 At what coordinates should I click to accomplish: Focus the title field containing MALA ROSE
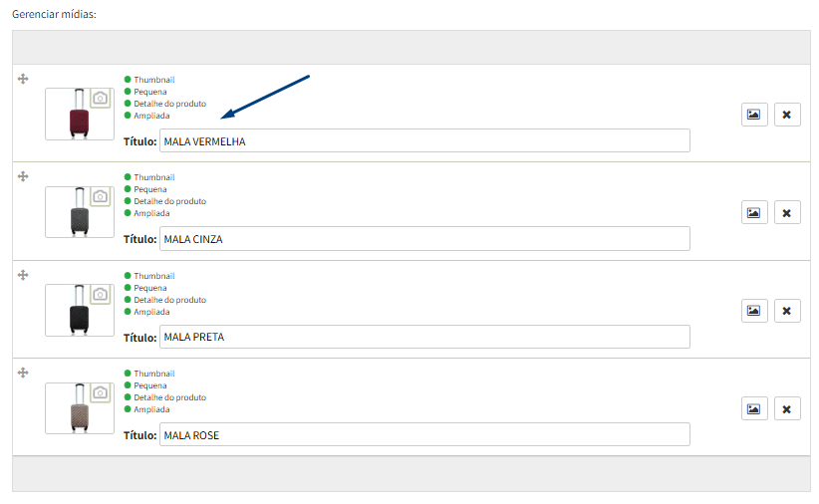pos(424,434)
